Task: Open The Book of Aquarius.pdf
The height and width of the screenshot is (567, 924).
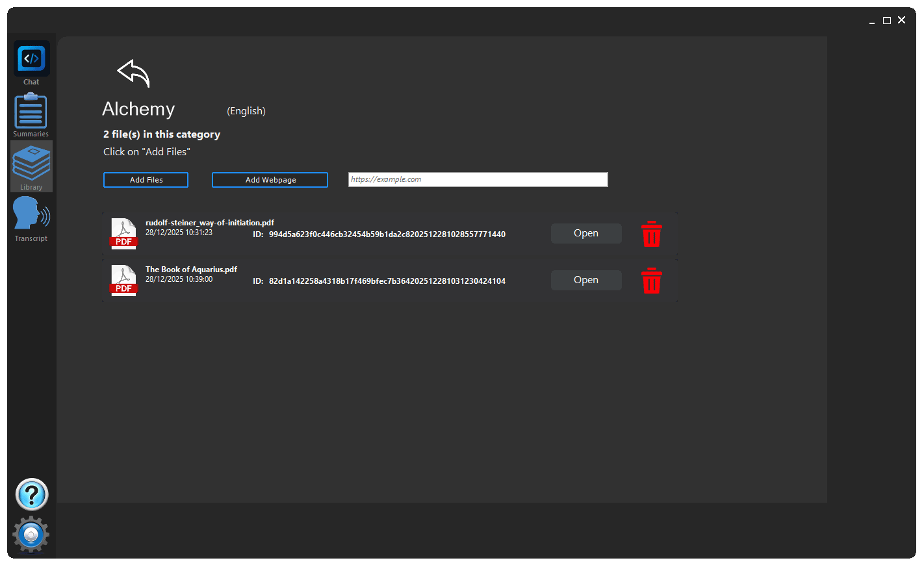Action: pos(585,281)
